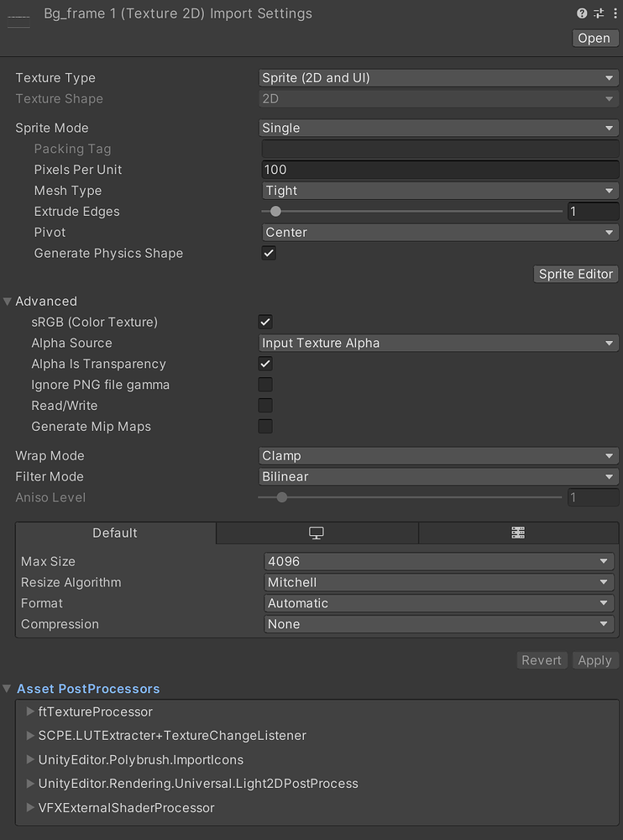Click the presets (sliders) icon in the header

coord(599,13)
